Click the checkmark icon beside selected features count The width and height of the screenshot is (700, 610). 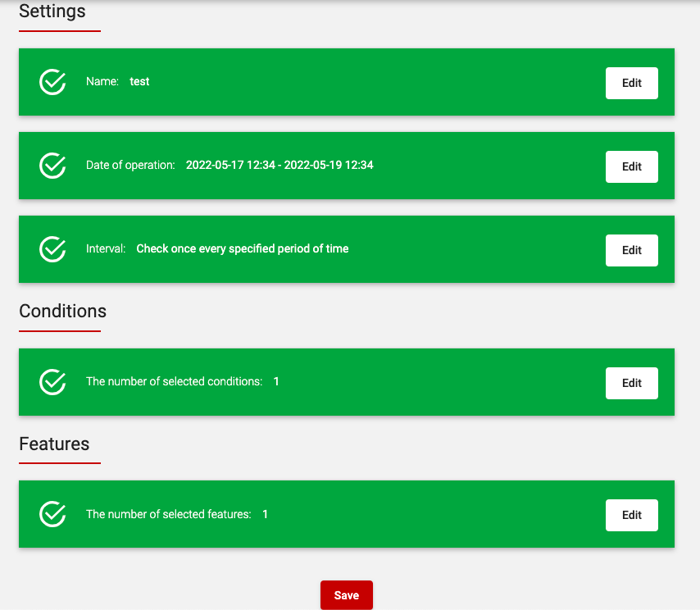pyautogui.click(x=52, y=514)
